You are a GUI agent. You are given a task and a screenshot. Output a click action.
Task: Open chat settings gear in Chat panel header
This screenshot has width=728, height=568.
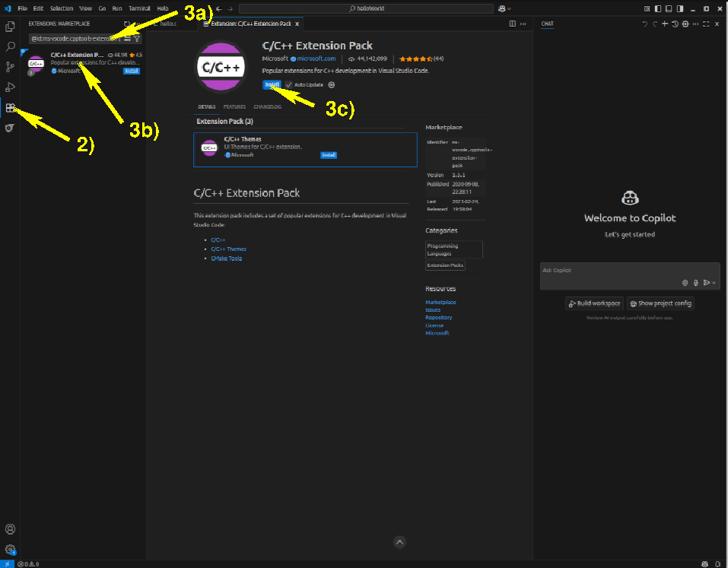pyautogui.click(x=685, y=24)
